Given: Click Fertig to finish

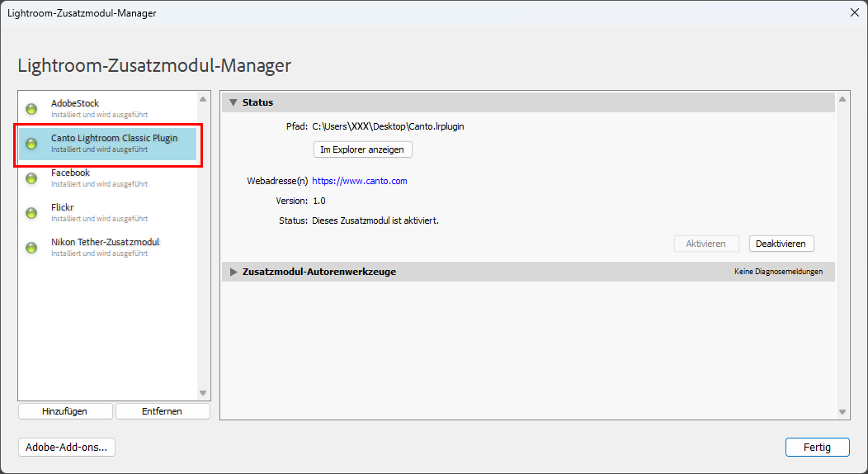Looking at the screenshot, I should [817, 448].
